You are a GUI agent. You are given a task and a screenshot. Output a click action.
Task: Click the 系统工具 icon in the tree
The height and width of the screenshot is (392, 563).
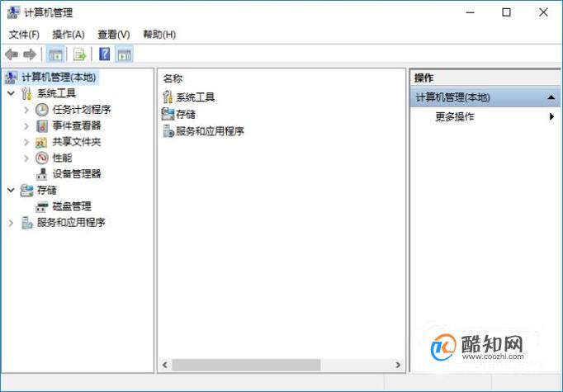coord(26,93)
